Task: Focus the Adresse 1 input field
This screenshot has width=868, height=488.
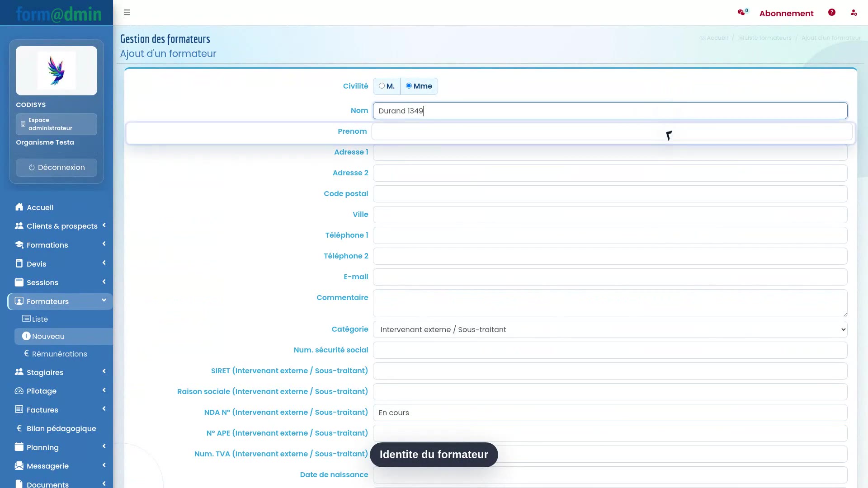Action: (x=610, y=152)
